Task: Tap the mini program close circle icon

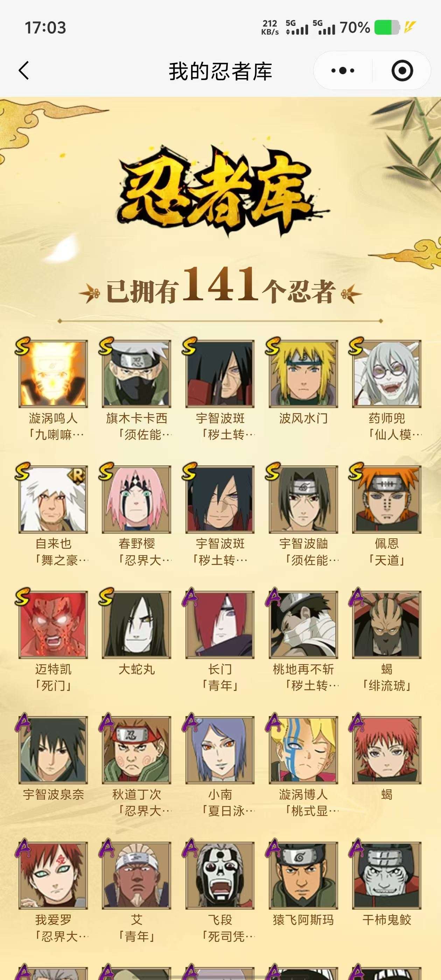Action: click(x=402, y=70)
